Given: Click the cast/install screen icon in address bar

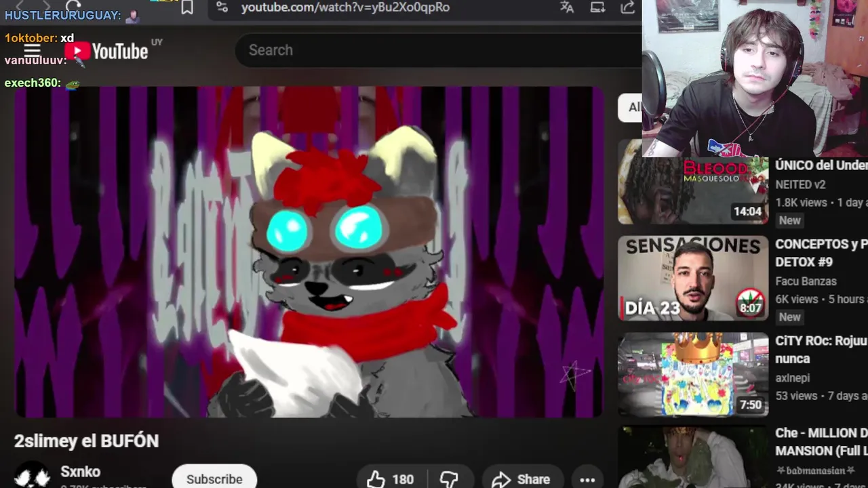Looking at the screenshot, I should [597, 7].
